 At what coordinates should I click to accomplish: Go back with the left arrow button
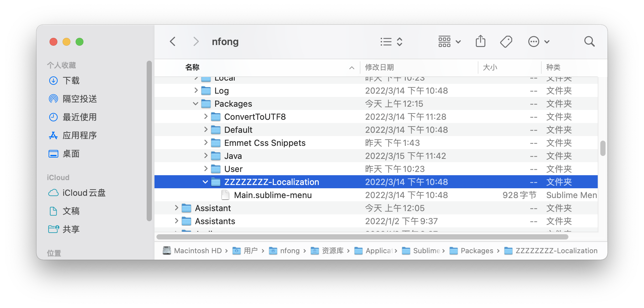point(173,41)
